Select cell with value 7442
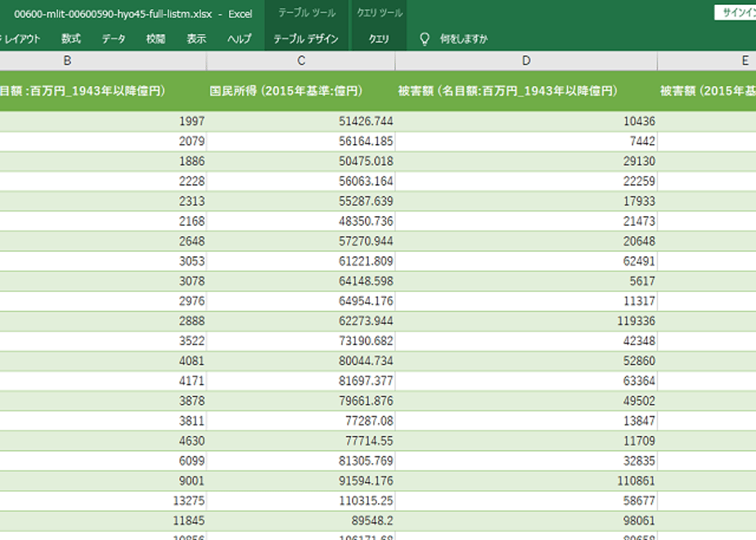Image resolution: width=756 pixels, height=540 pixels. pyautogui.click(x=526, y=142)
